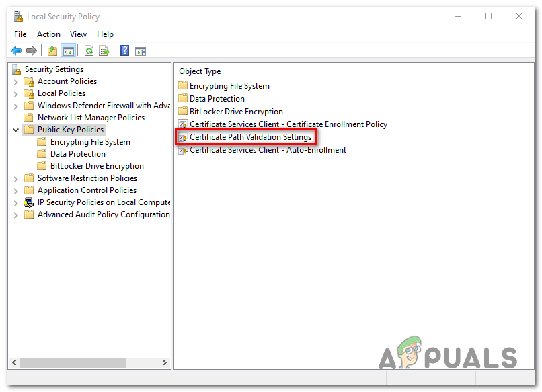Expand Local Policies node

[x=15, y=94]
